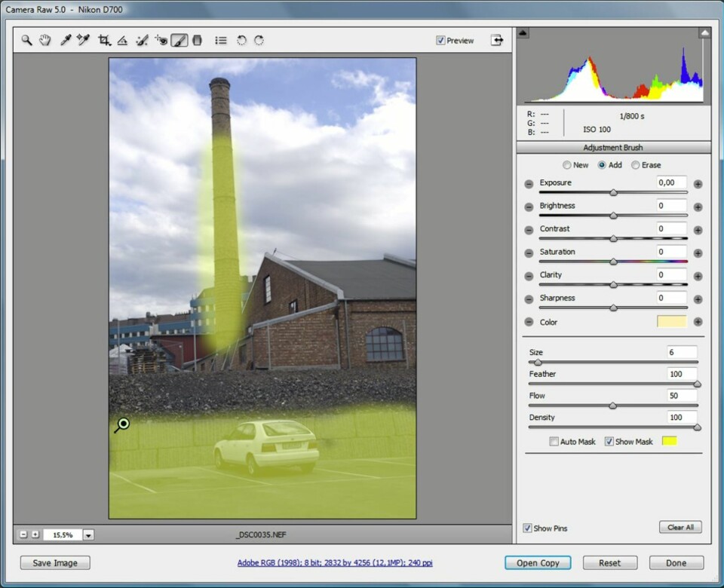Increase Brightness with plus button
The image size is (724, 588).
click(698, 207)
